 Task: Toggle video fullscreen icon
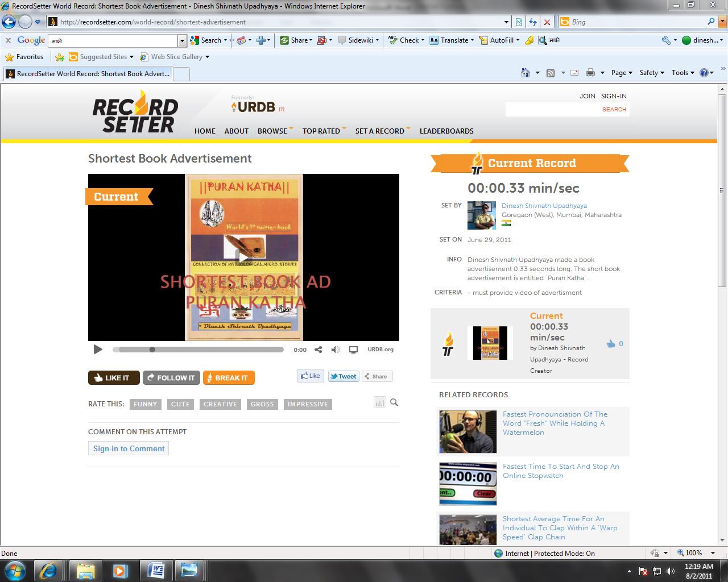click(353, 350)
